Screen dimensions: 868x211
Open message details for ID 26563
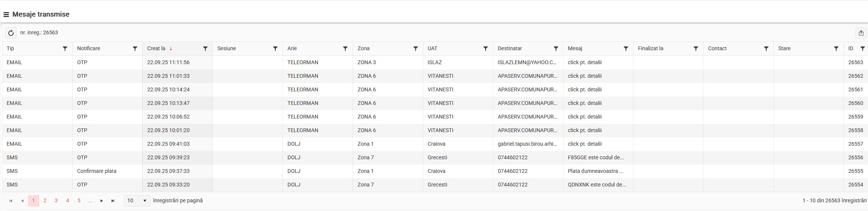(x=584, y=63)
